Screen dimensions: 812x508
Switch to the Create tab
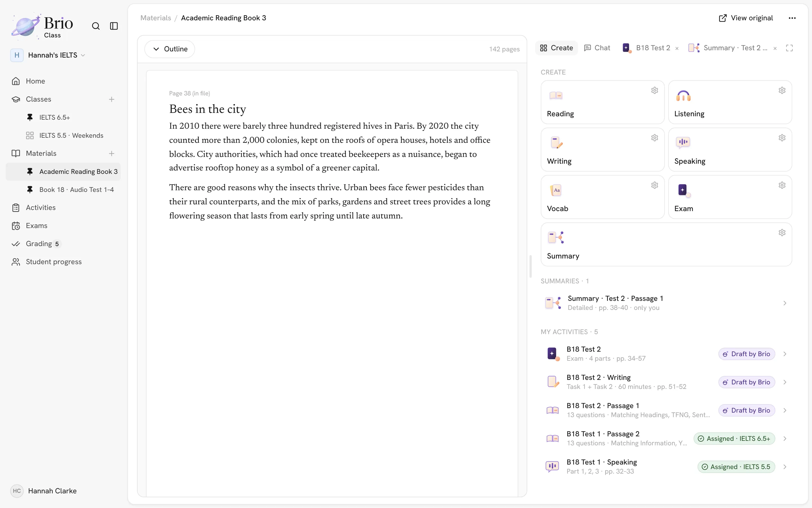(x=557, y=48)
